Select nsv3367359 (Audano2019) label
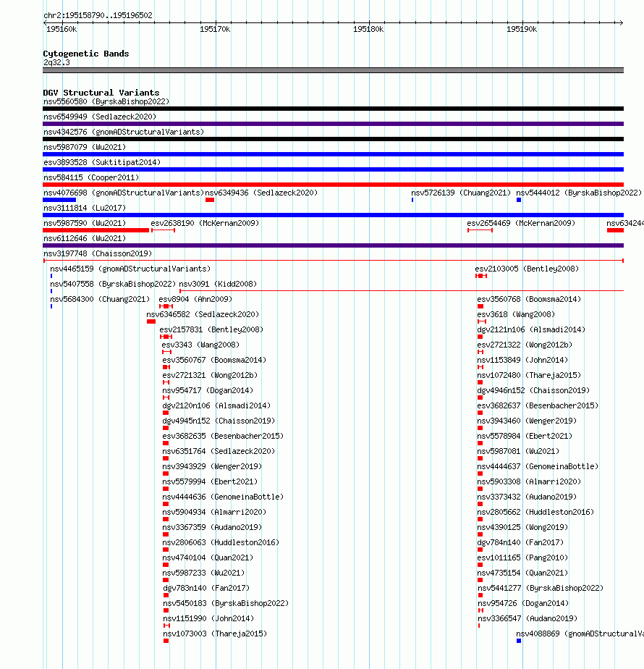The image size is (644, 669). click(x=213, y=527)
